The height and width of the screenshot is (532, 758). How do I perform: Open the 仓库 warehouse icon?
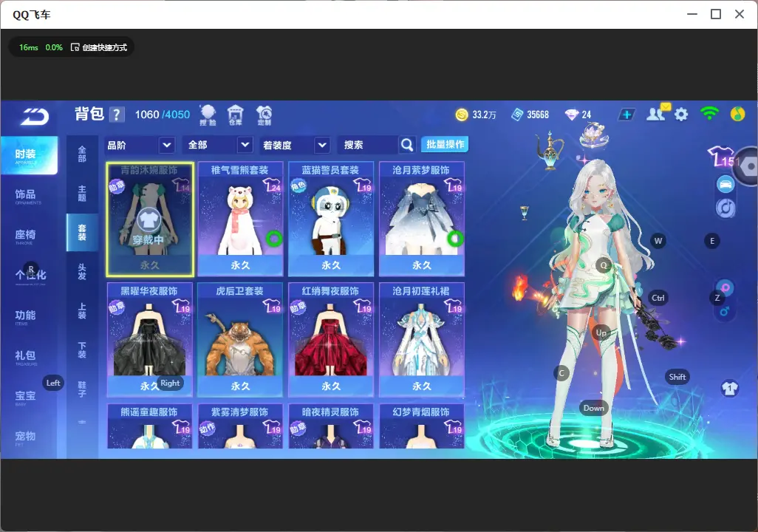236,115
